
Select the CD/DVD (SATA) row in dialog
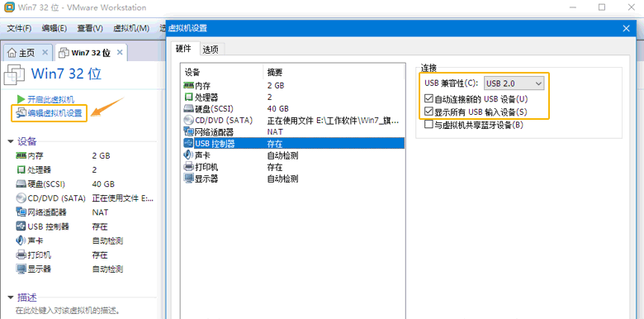(294, 121)
